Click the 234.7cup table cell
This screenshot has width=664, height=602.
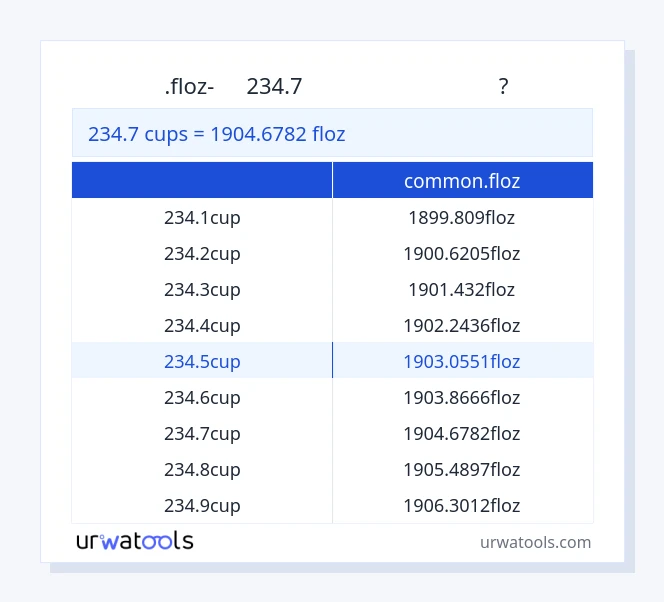pyautogui.click(x=202, y=433)
